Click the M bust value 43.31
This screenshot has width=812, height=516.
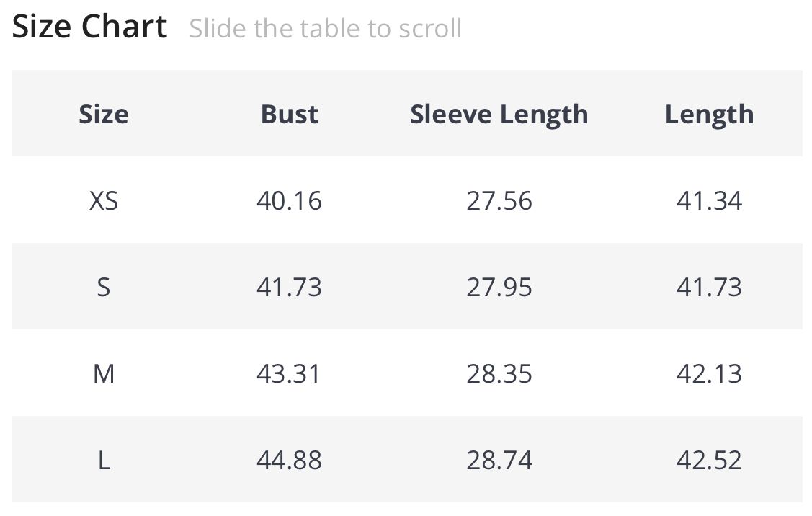(x=289, y=373)
